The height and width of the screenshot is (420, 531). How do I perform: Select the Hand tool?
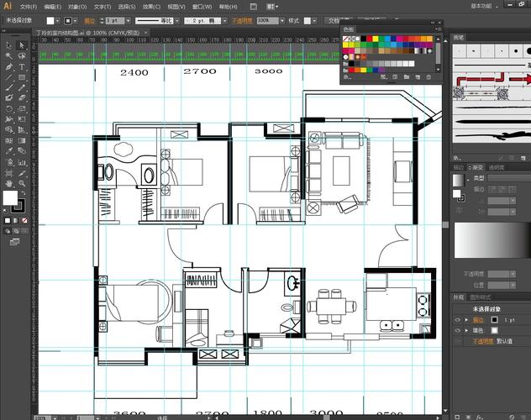tap(9, 183)
